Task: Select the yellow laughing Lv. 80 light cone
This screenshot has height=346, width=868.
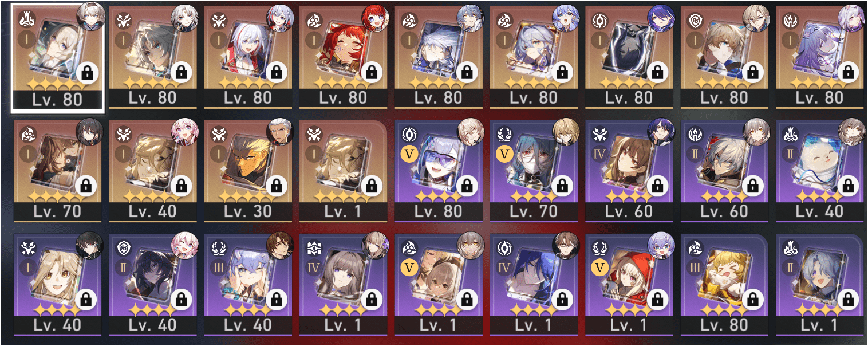Action: click(725, 285)
